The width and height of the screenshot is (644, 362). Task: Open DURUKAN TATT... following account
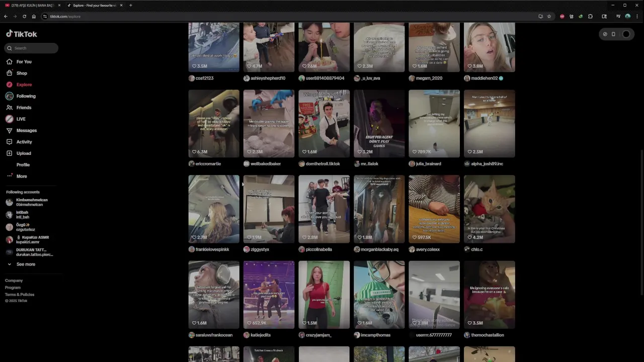(29, 252)
